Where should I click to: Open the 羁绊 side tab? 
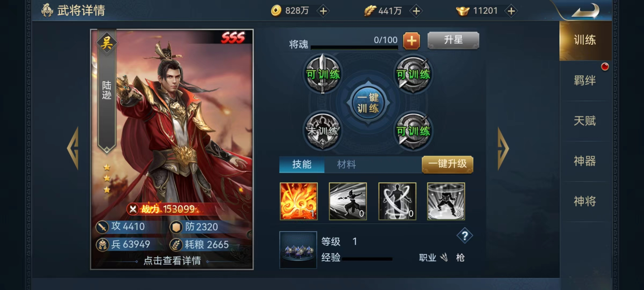point(585,80)
